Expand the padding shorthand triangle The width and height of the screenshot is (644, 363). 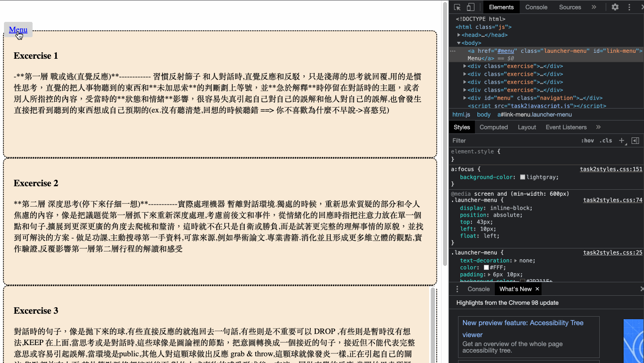(490, 274)
